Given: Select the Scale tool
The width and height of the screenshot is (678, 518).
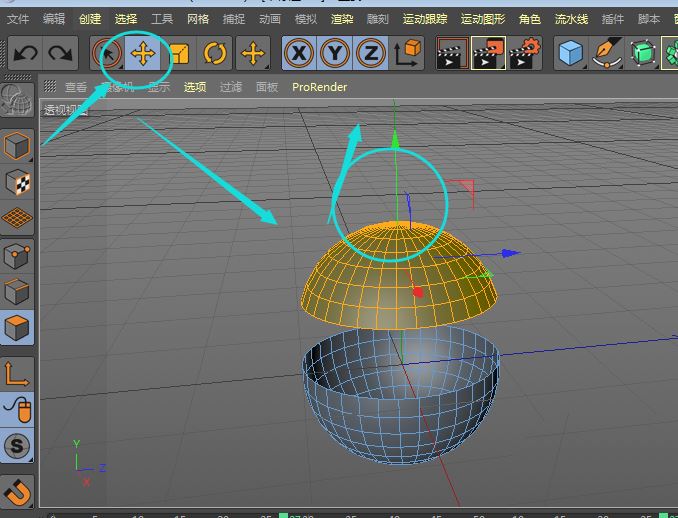Looking at the screenshot, I should click(x=179, y=54).
